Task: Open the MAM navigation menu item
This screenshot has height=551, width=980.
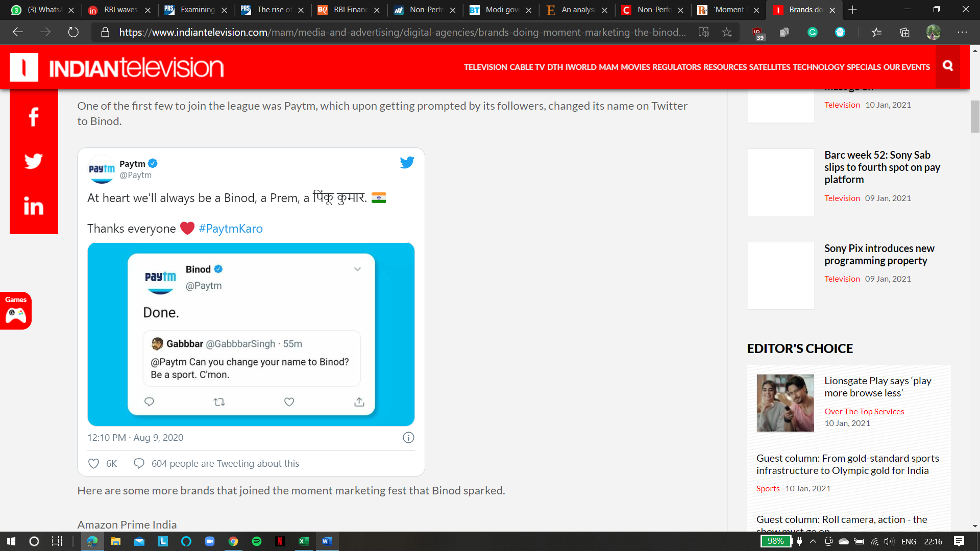Action: (x=608, y=67)
